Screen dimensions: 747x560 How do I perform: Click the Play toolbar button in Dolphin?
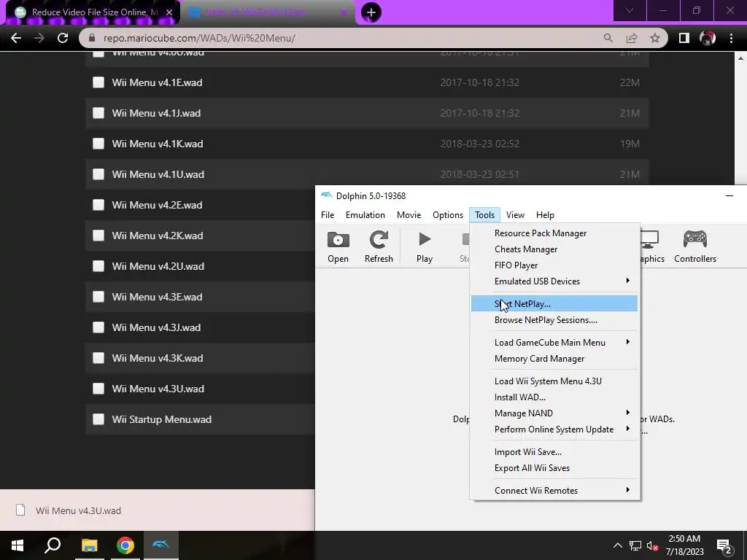[425, 246]
